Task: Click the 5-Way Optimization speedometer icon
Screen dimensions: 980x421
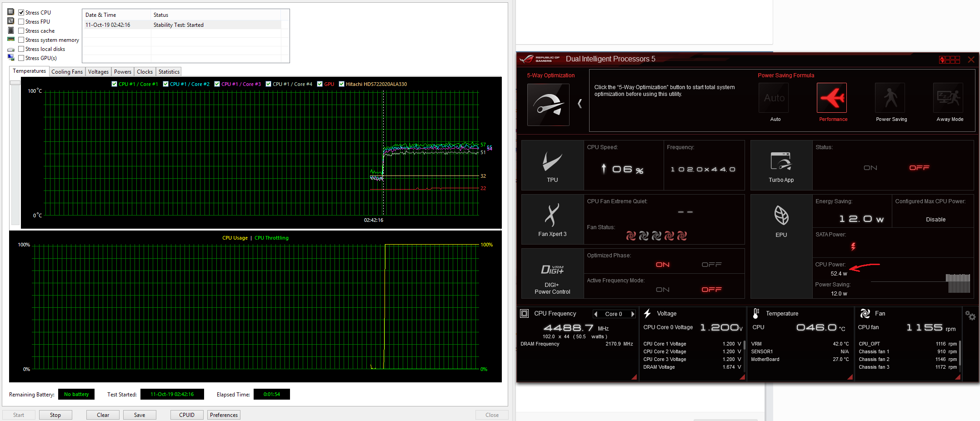Action: pos(548,105)
